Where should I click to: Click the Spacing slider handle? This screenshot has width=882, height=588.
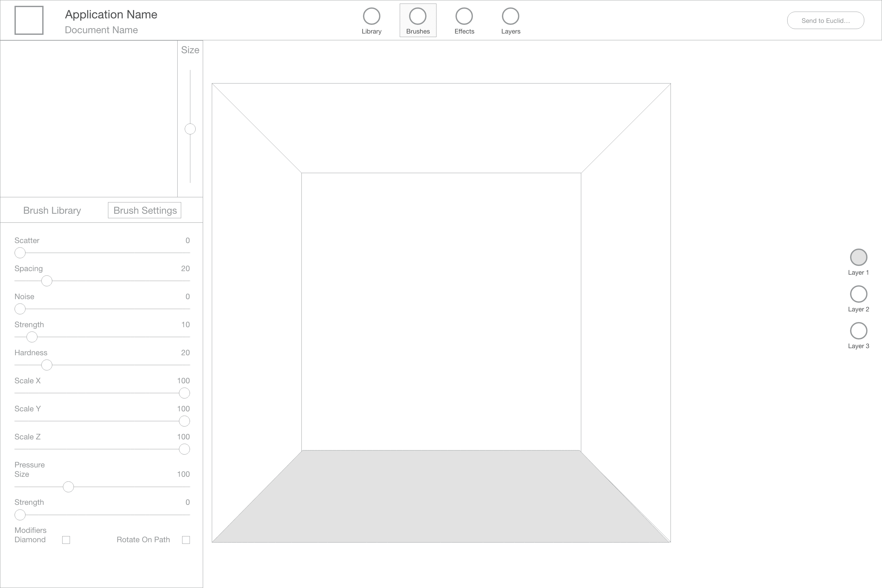click(46, 281)
